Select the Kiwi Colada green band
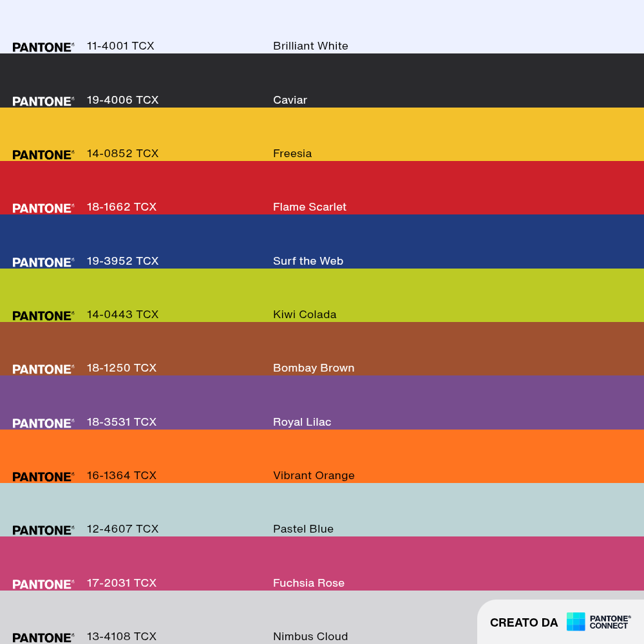The height and width of the screenshot is (644, 644). coord(322,296)
